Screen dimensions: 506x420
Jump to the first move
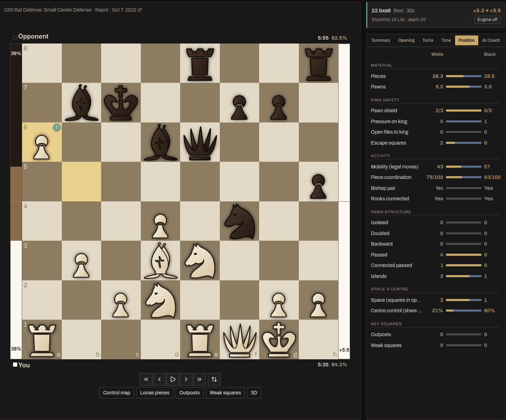(146, 379)
